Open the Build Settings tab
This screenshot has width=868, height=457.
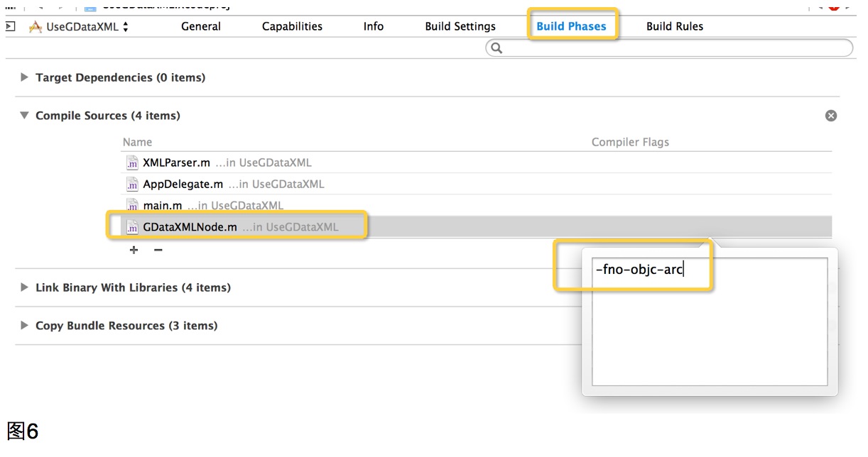[460, 26]
